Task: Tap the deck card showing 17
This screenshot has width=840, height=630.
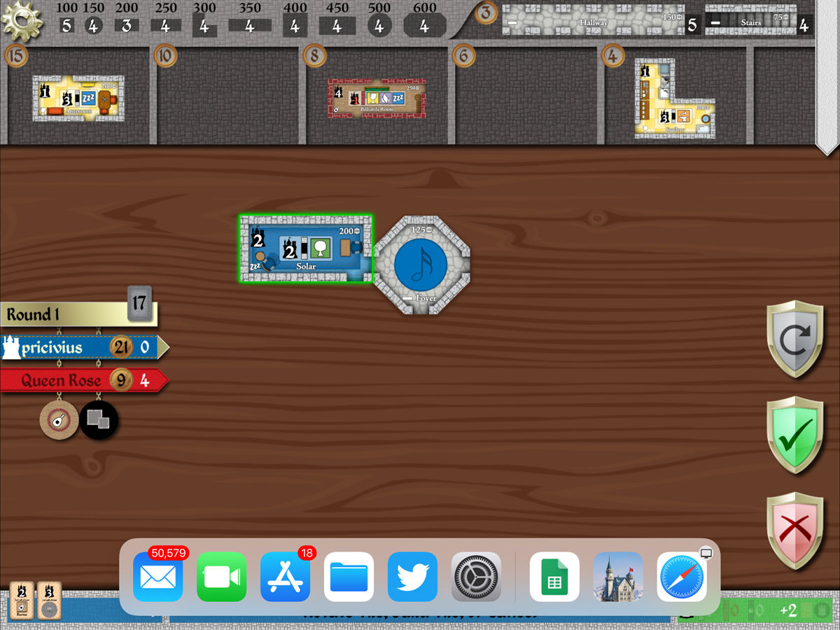Action: (139, 304)
